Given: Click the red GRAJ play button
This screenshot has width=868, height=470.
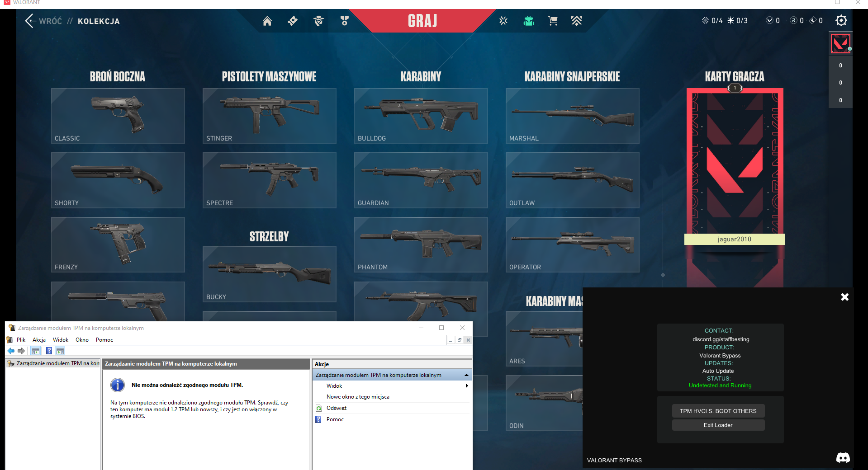Looking at the screenshot, I should (422, 21).
